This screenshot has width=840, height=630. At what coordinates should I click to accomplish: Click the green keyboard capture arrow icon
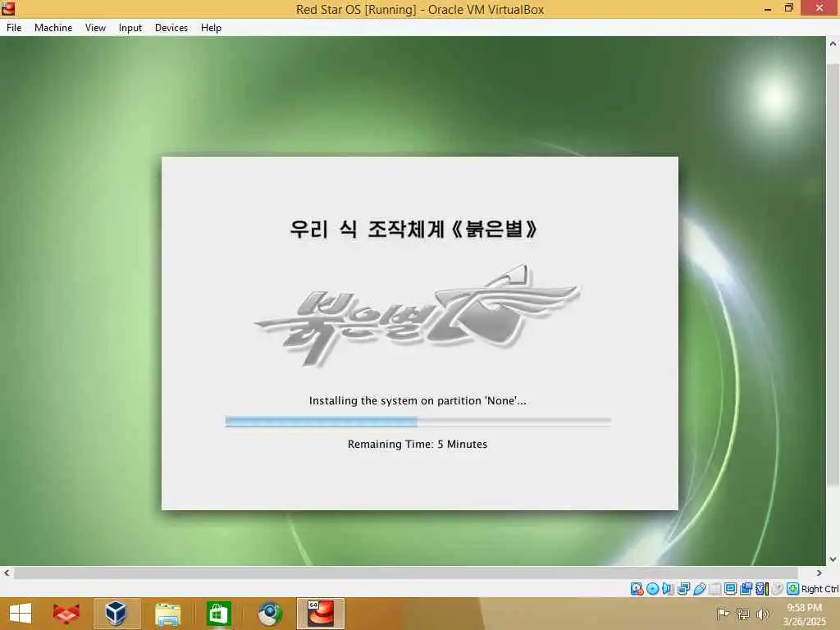[x=793, y=589]
